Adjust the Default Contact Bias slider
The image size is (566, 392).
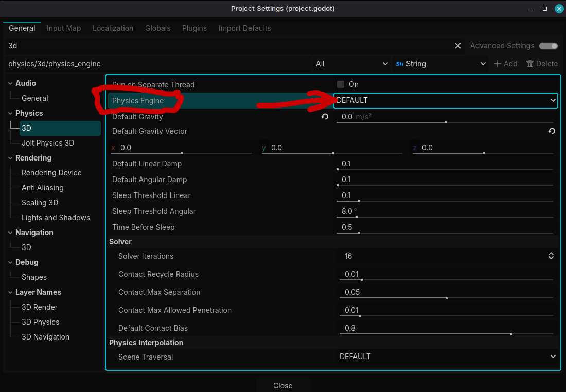(446, 333)
